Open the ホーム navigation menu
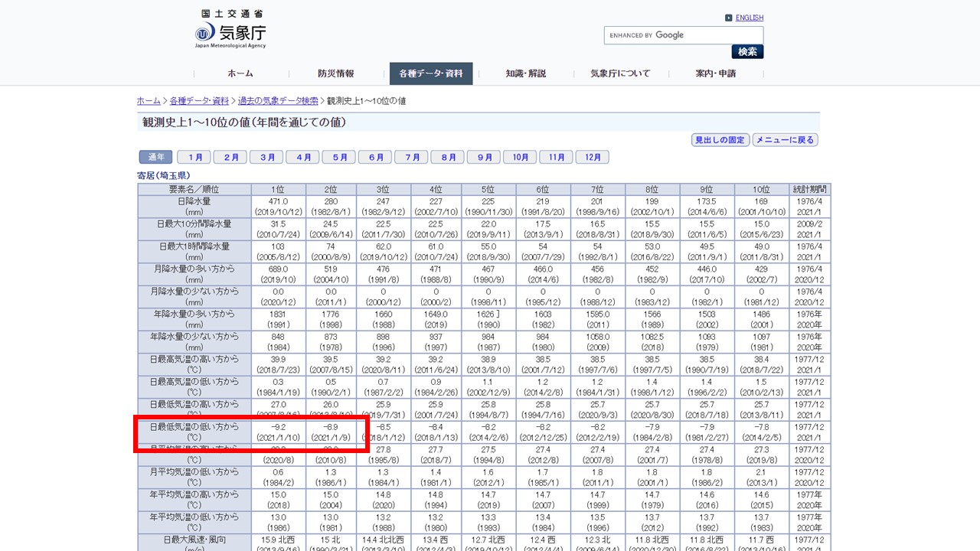This screenshot has width=980, height=551. click(240, 73)
